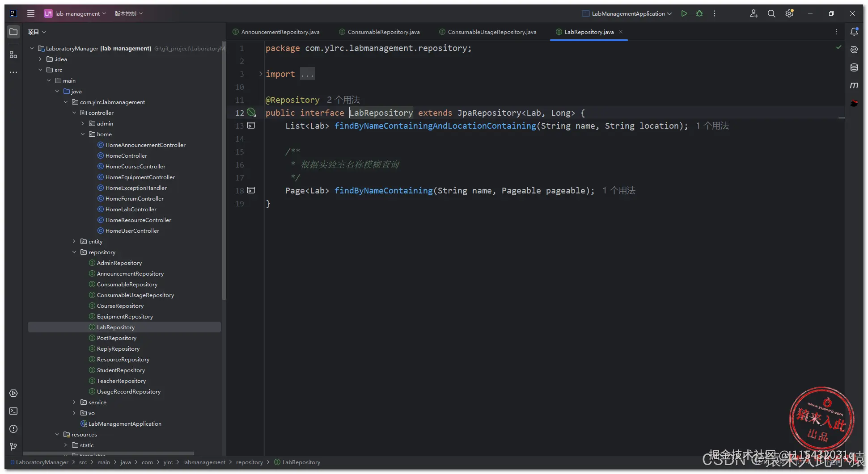Expand the static folder
Viewport: 868px width, 474px height.
(x=66, y=445)
